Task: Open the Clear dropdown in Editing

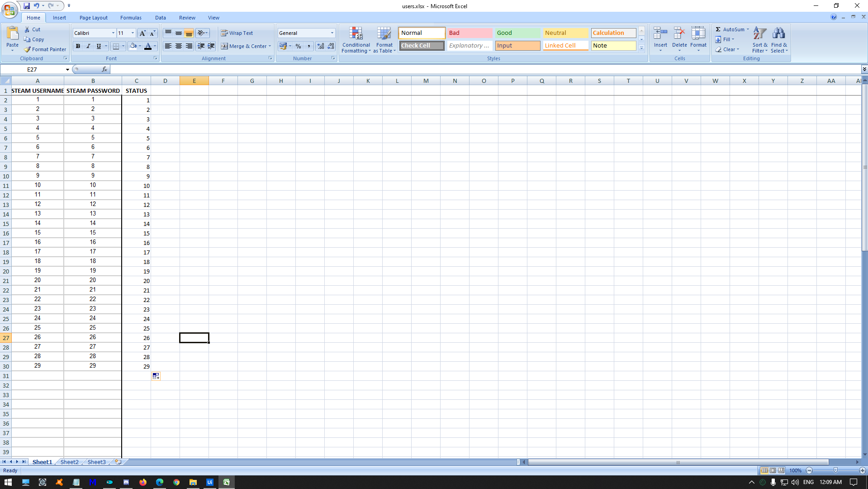Action: [x=727, y=49]
